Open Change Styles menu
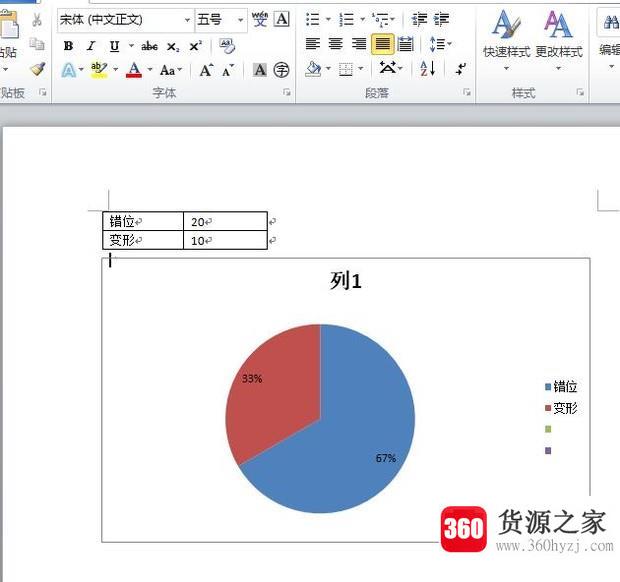This screenshot has width=620, height=582. (x=559, y=40)
